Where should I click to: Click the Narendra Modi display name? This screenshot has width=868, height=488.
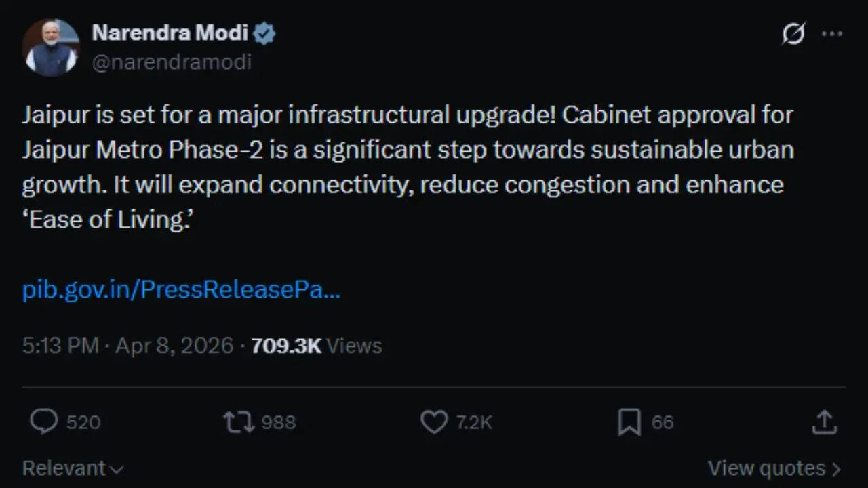click(x=170, y=33)
